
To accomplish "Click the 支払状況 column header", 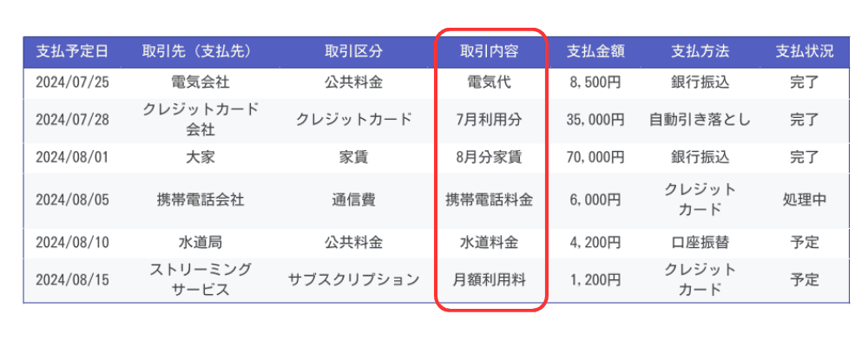I will coord(804,52).
